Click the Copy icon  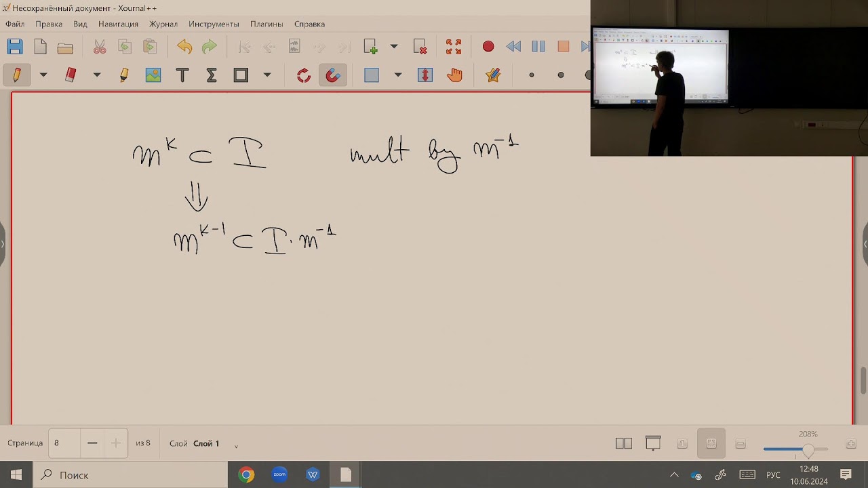(125, 47)
